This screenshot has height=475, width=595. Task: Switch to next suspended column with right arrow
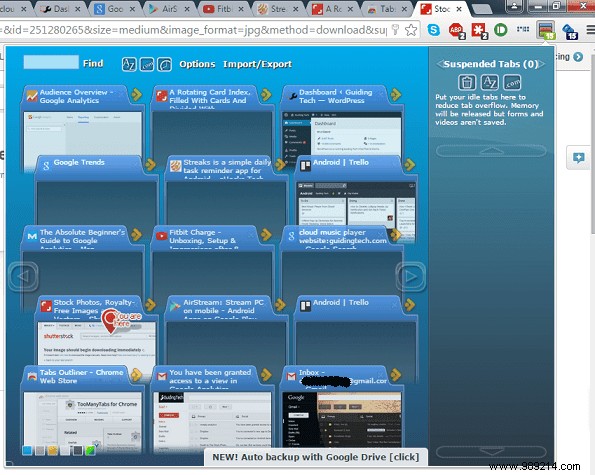[542, 64]
